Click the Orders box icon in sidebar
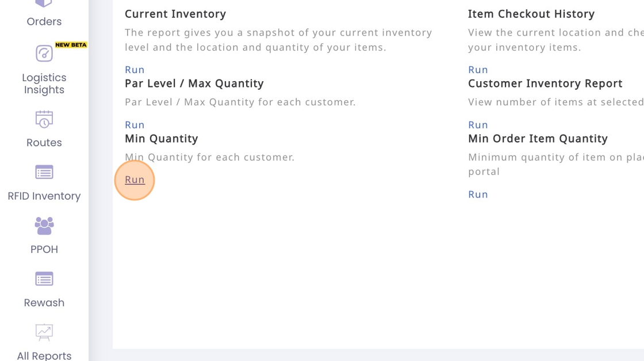This screenshot has width=644, height=361. pyautogui.click(x=44, y=3)
